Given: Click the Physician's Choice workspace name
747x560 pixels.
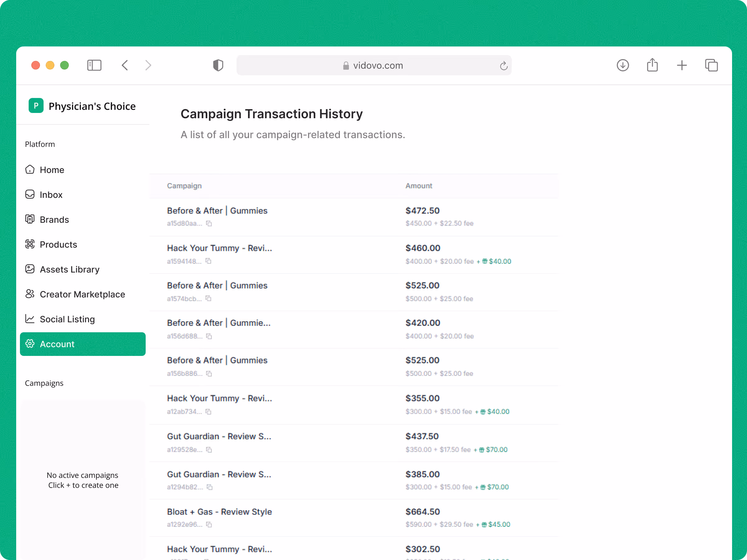Looking at the screenshot, I should tap(92, 106).
